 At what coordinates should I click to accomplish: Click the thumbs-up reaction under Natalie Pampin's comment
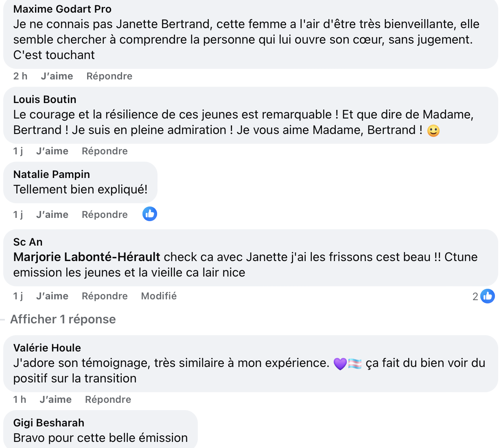coord(149,213)
